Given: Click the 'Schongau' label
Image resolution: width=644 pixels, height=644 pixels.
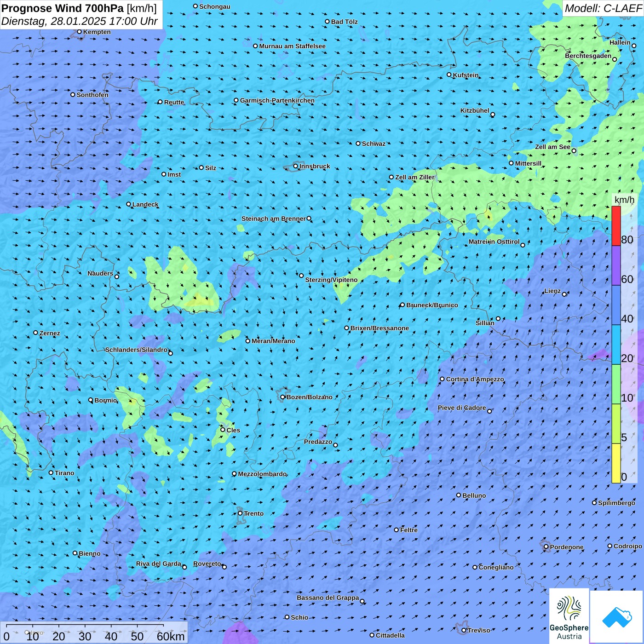Looking at the screenshot, I should (x=215, y=6).
